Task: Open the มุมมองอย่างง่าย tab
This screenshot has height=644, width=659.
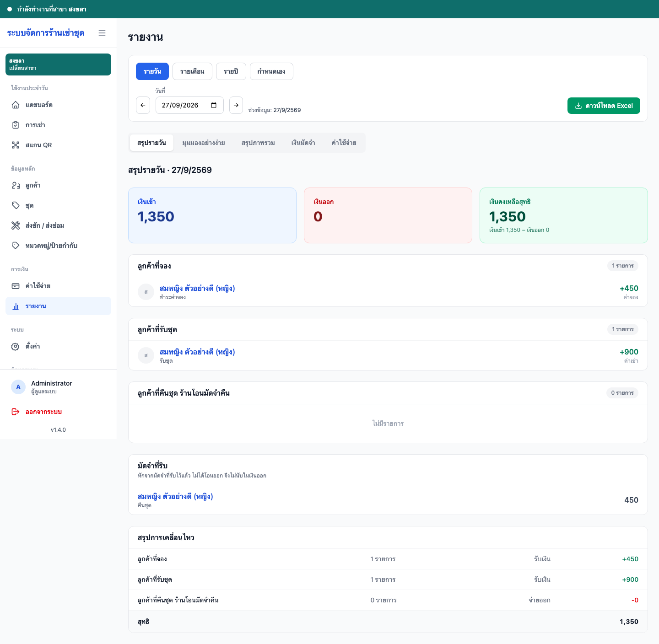Action: [x=204, y=143]
